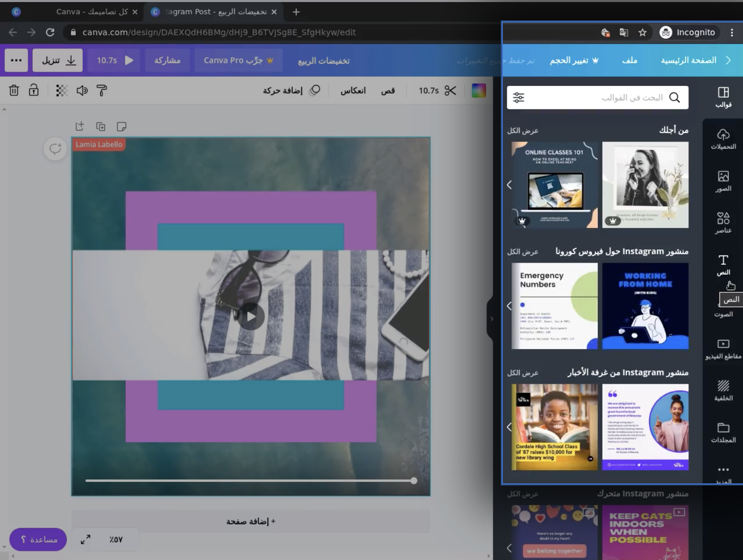Open the three-dot more options button

tap(16, 60)
